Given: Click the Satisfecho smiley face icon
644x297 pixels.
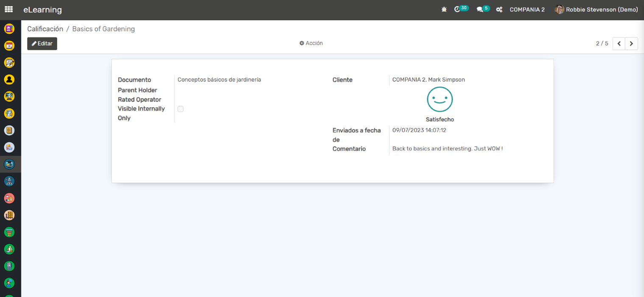Looking at the screenshot, I should [440, 100].
